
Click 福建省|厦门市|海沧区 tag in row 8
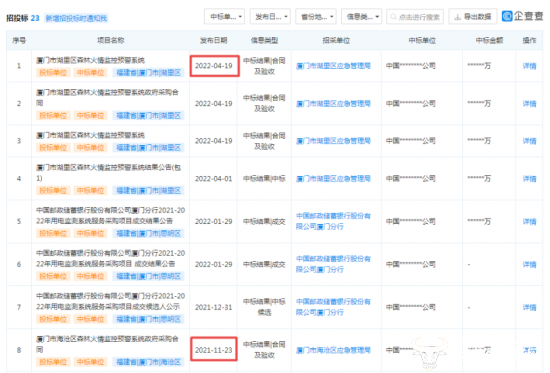148,362
